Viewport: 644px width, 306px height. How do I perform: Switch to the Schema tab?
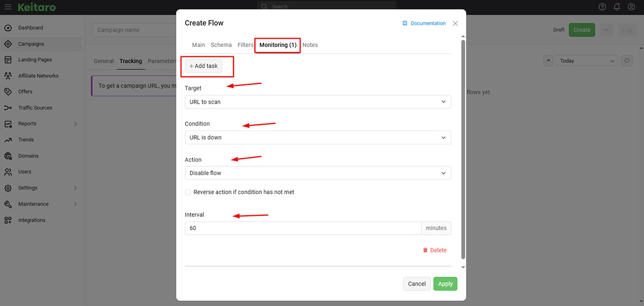click(x=221, y=45)
